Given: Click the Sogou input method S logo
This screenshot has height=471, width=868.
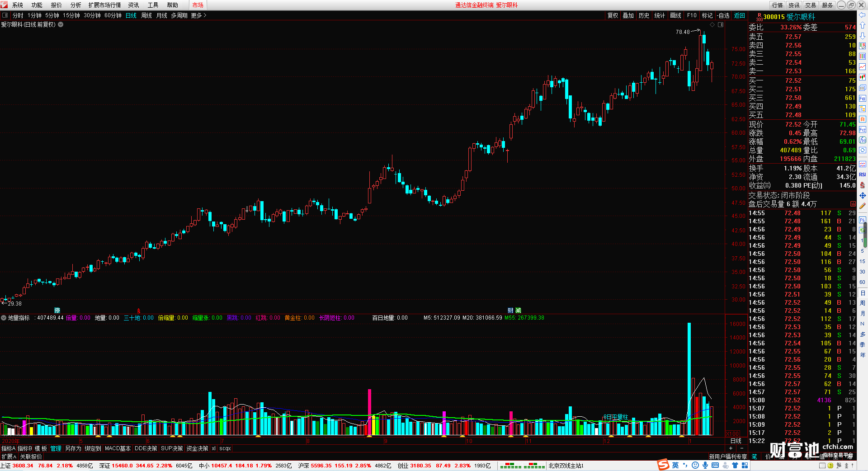Looking at the screenshot, I should pyautogui.click(x=663, y=465).
